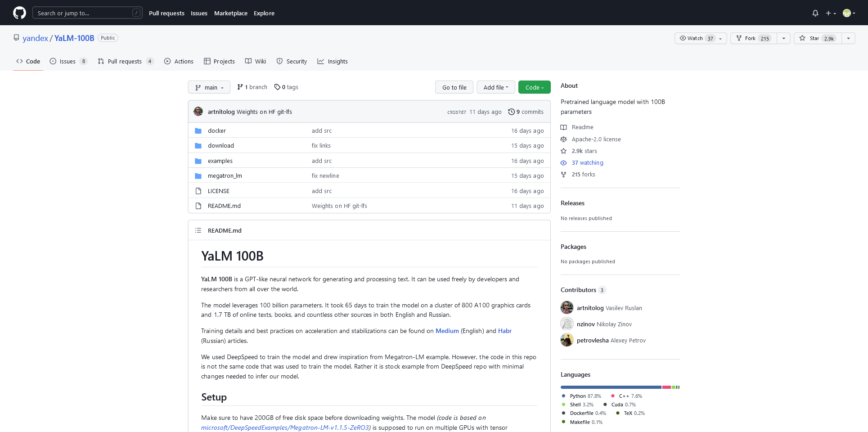The image size is (868, 432).
Task: Click the README.md file icon in file list
Action: click(198, 206)
